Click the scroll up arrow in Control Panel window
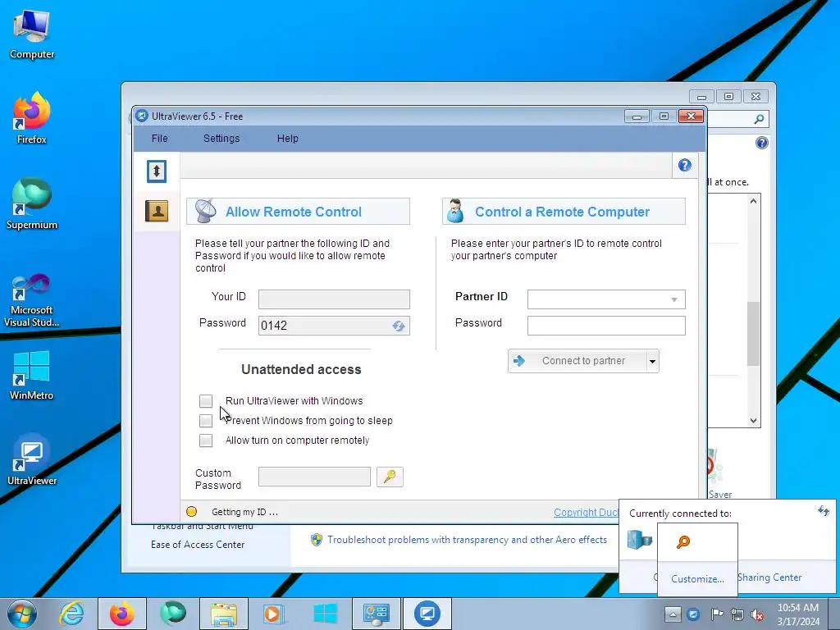Image resolution: width=840 pixels, height=630 pixels. coord(753,202)
